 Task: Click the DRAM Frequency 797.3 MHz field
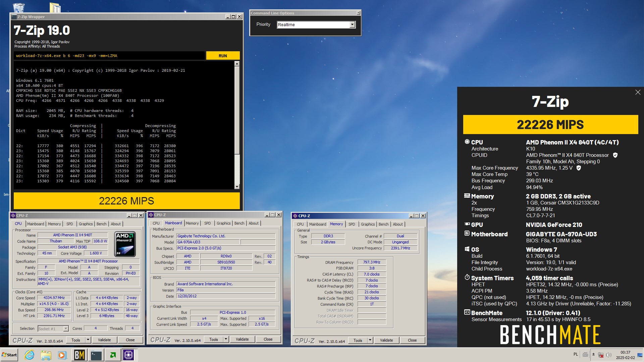[x=372, y=262]
